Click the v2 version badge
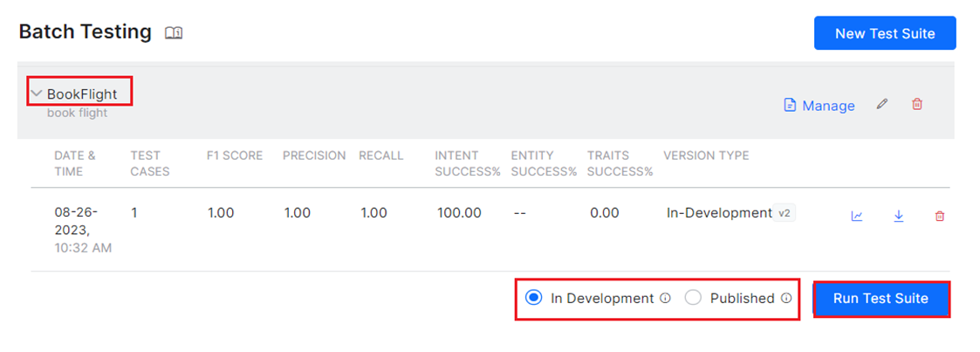 [784, 213]
